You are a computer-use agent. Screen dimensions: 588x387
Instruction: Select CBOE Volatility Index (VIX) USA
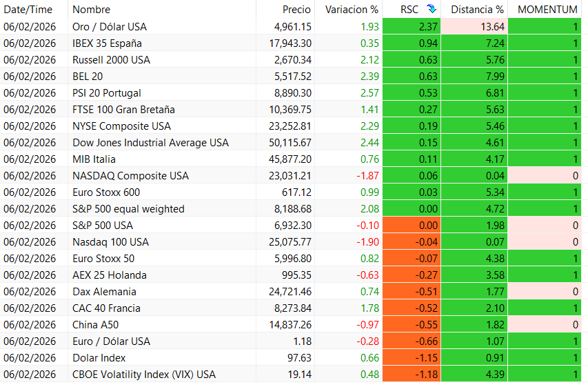point(144,373)
